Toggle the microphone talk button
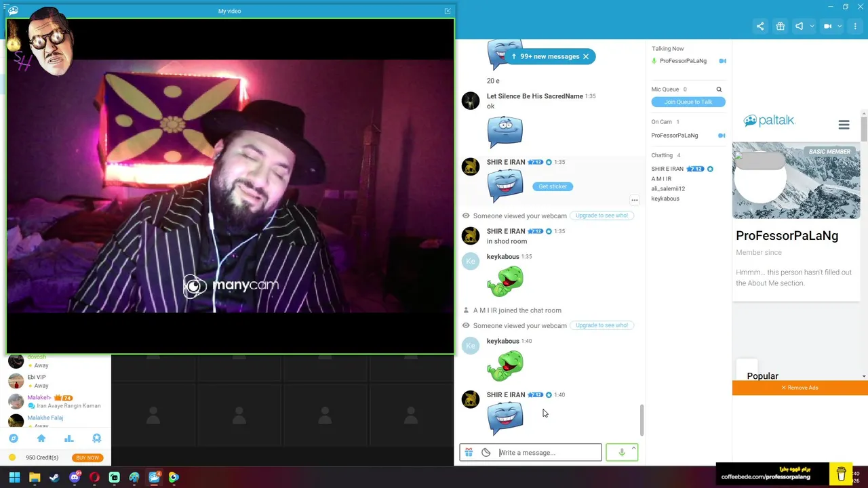 pos(621,453)
